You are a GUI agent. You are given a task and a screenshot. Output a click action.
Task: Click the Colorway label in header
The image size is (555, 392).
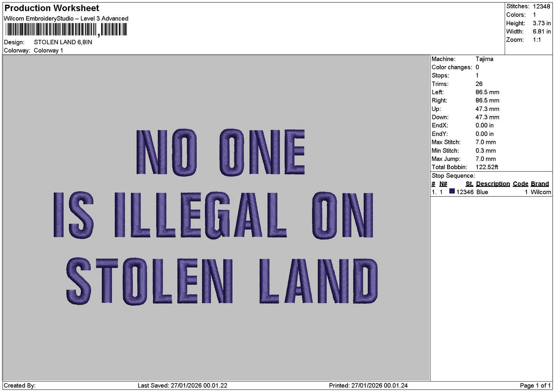[x=17, y=51]
